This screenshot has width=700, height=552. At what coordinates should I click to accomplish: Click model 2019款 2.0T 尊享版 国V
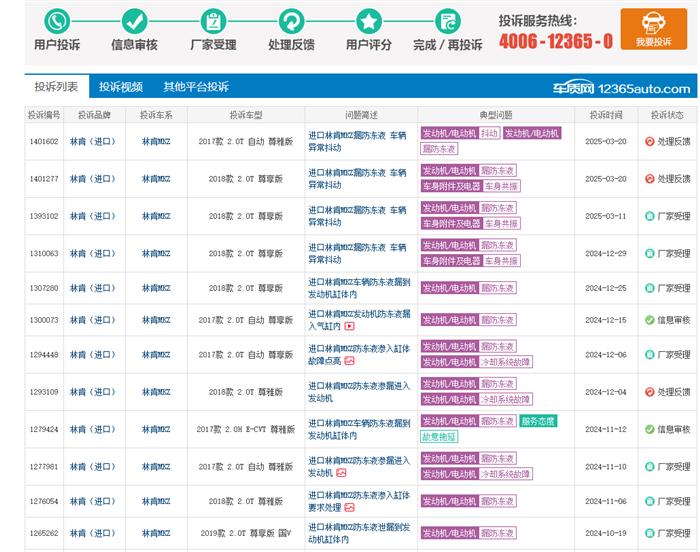coord(246,533)
